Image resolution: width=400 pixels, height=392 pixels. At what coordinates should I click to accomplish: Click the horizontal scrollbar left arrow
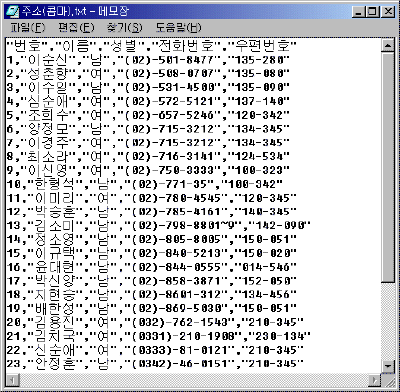click(x=13, y=379)
